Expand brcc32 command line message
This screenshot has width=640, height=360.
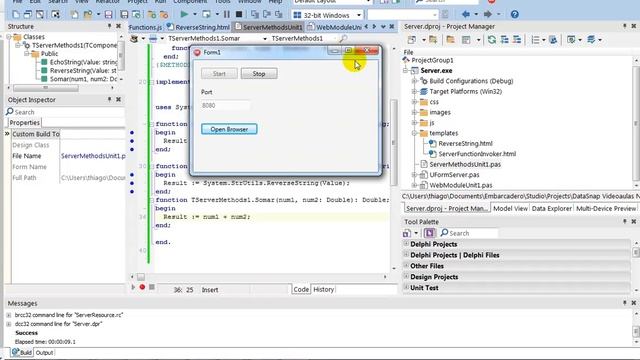[9, 315]
